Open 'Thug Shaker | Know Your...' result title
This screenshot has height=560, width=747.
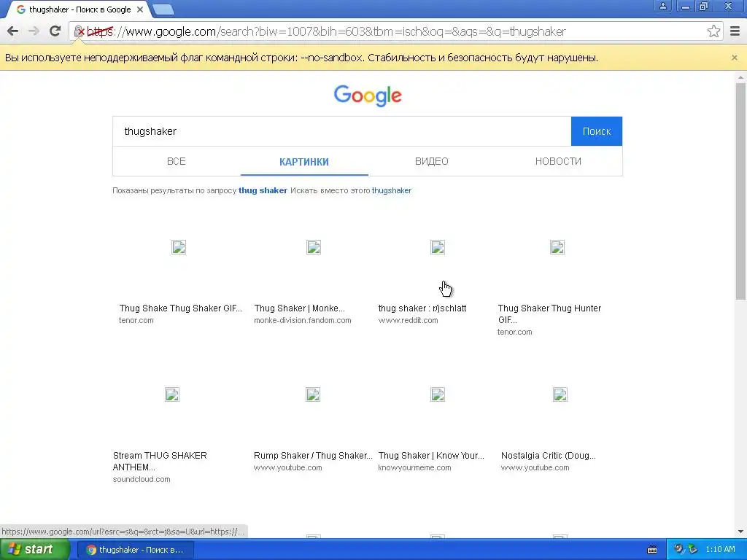[431, 456]
